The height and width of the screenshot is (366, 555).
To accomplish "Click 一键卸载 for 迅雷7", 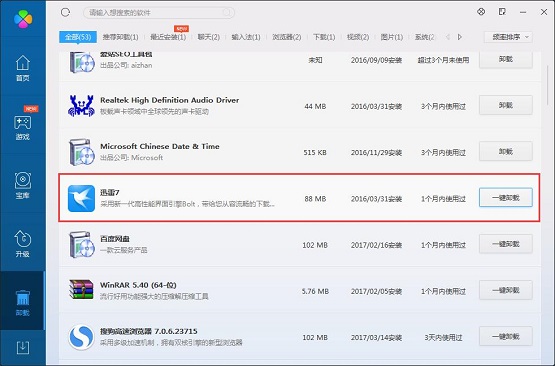I will click(506, 198).
